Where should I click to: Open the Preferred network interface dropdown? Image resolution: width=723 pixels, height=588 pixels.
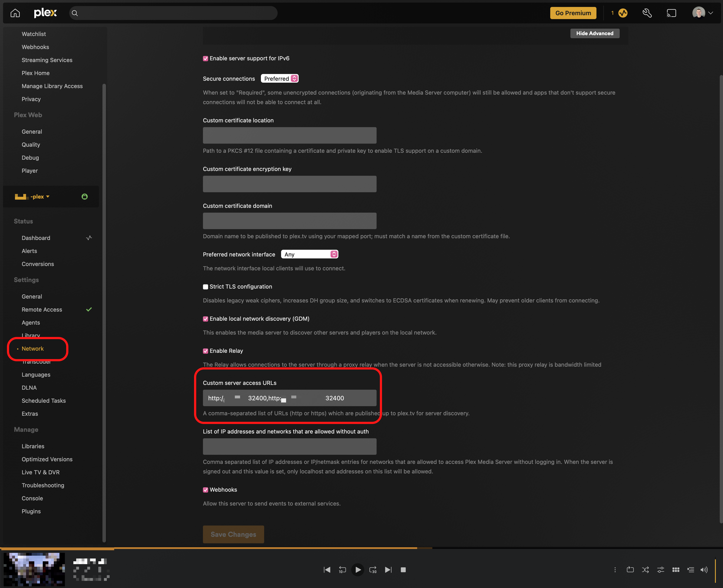click(310, 254)
